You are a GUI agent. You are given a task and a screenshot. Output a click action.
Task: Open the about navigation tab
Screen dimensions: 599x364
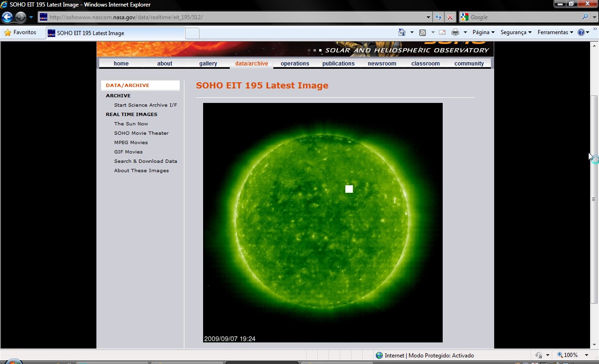[164, 64]
